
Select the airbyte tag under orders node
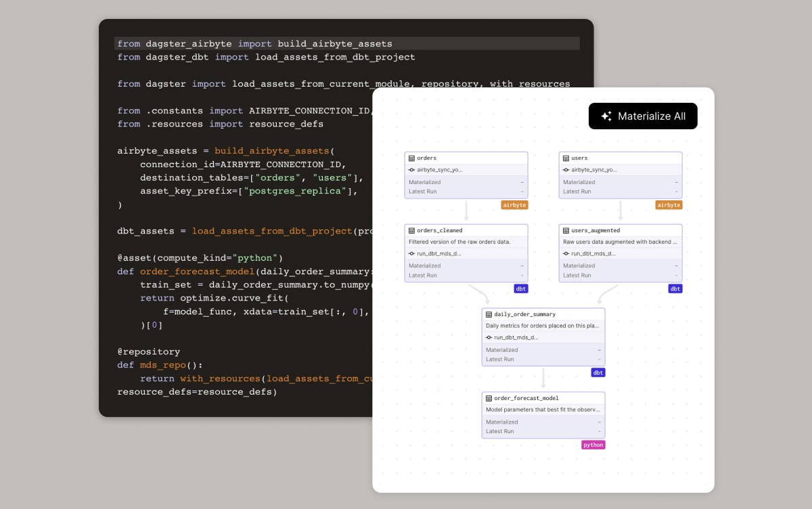(x=514, y=205)
